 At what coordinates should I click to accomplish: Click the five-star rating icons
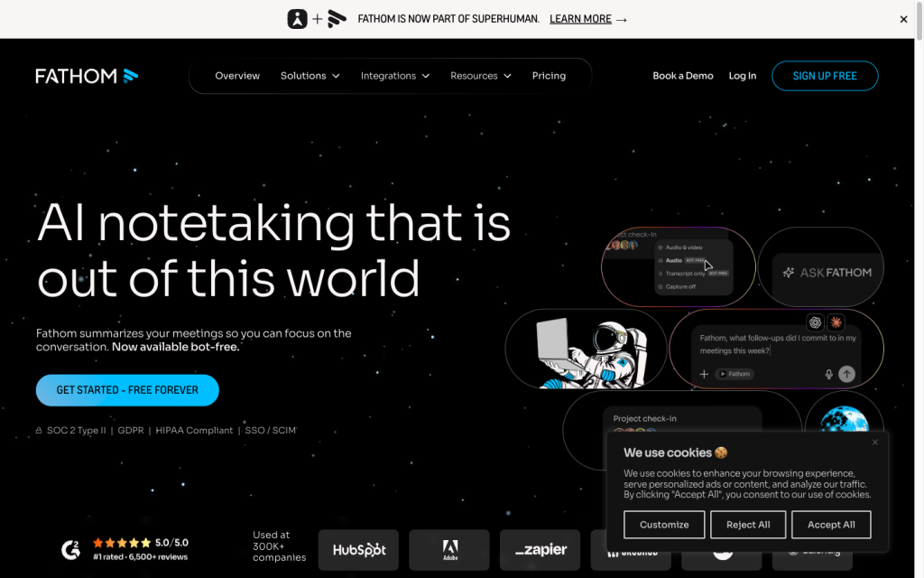[122, 543]
